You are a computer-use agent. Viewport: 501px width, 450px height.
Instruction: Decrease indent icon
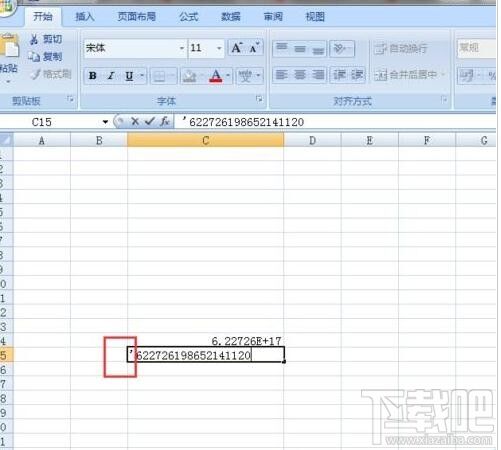(339, 75)
